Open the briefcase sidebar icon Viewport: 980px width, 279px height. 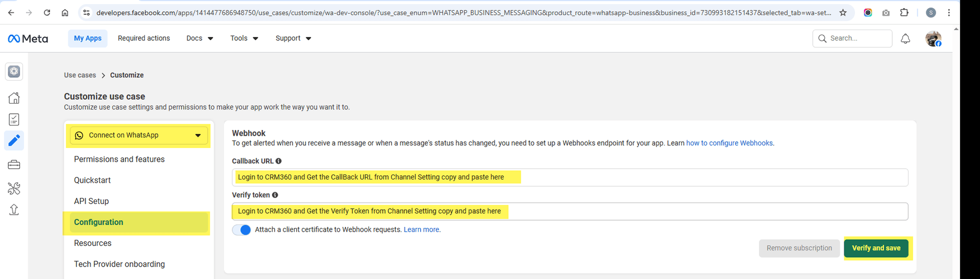14,165
